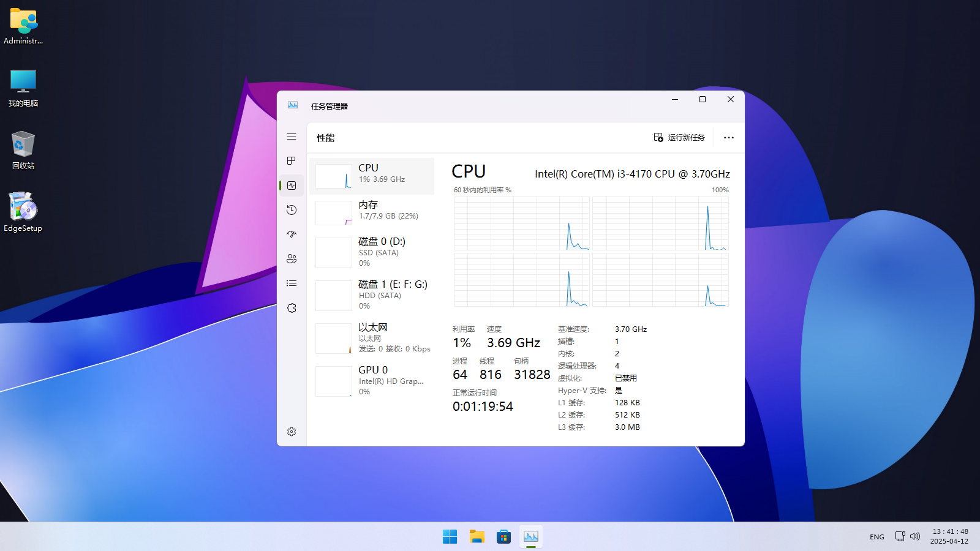Open the Startup apps page icon
The height and width of the screenshot is (551, 980).
click(x=292, y=234)
